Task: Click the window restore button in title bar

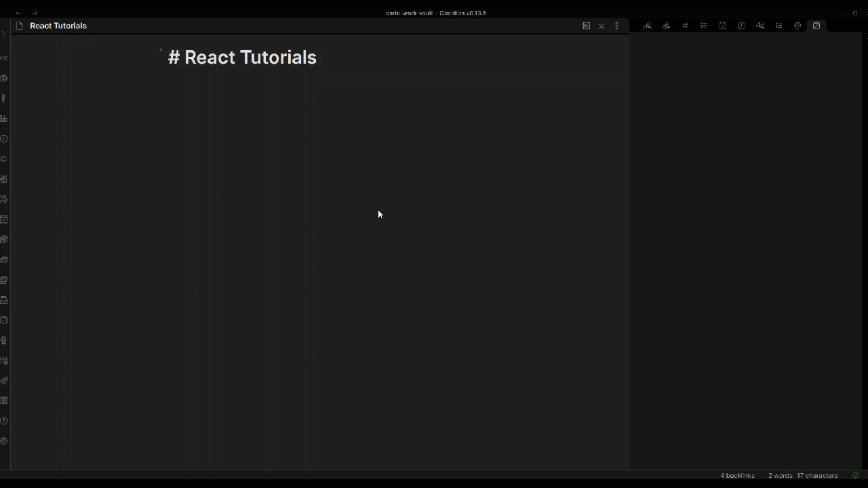Action: pyautogui.click(x=854, y=13)
